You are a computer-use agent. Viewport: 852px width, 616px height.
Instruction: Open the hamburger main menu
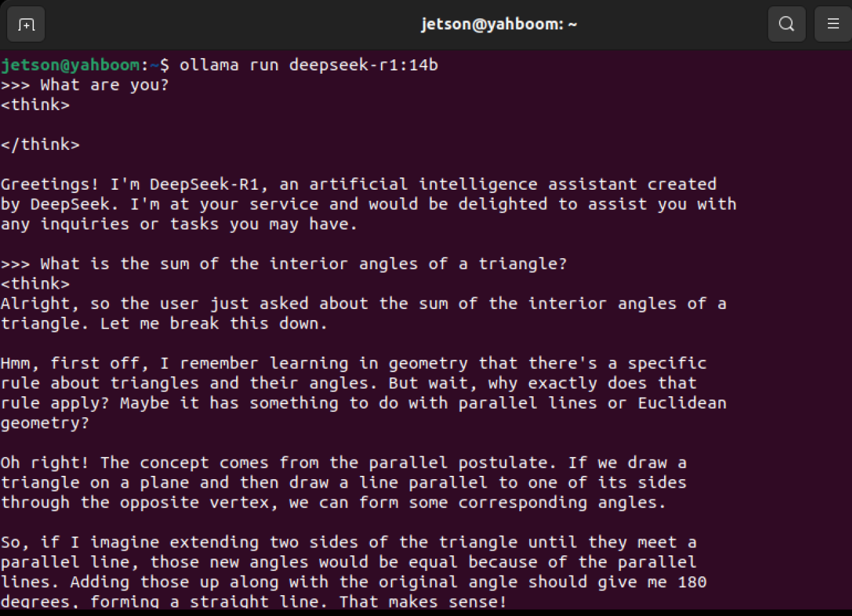833,25
